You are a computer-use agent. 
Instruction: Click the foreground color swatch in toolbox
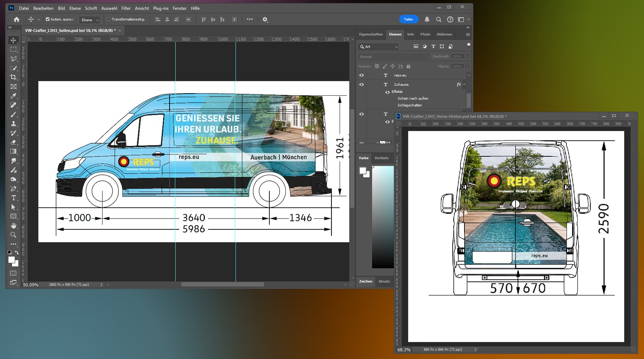(x=12, y=260)
